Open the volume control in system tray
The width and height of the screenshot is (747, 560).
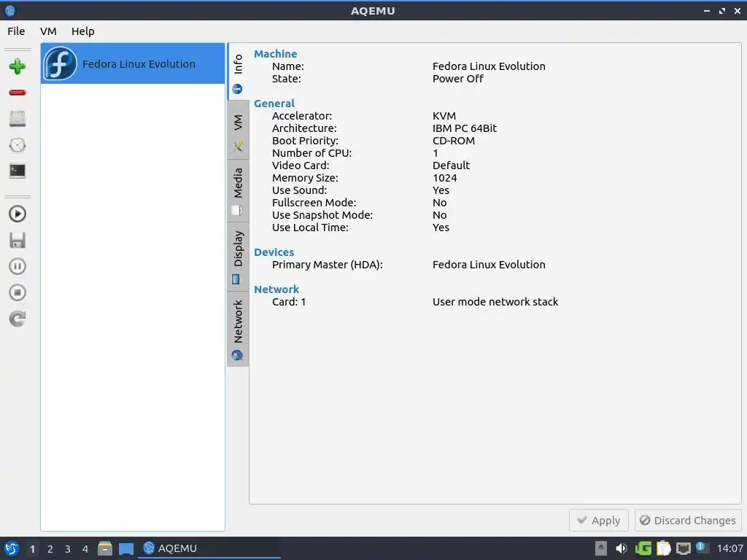622,548
